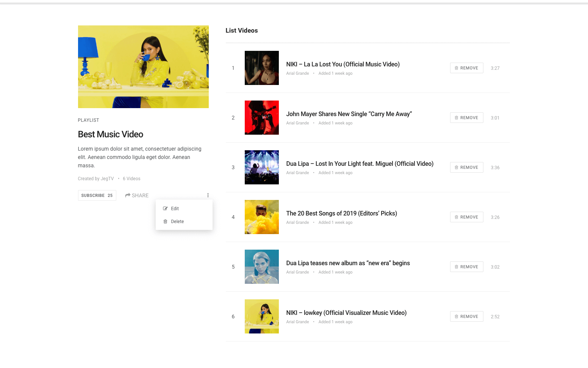Remove John Mayer Carry Me Away video

(x=466, y=118)
